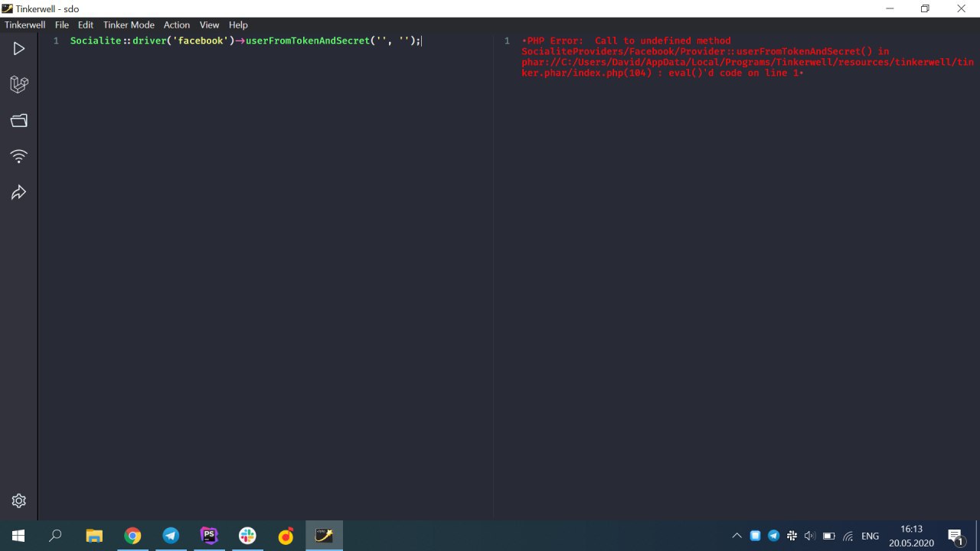Open the Tinker Mode menu

point(129,24)
